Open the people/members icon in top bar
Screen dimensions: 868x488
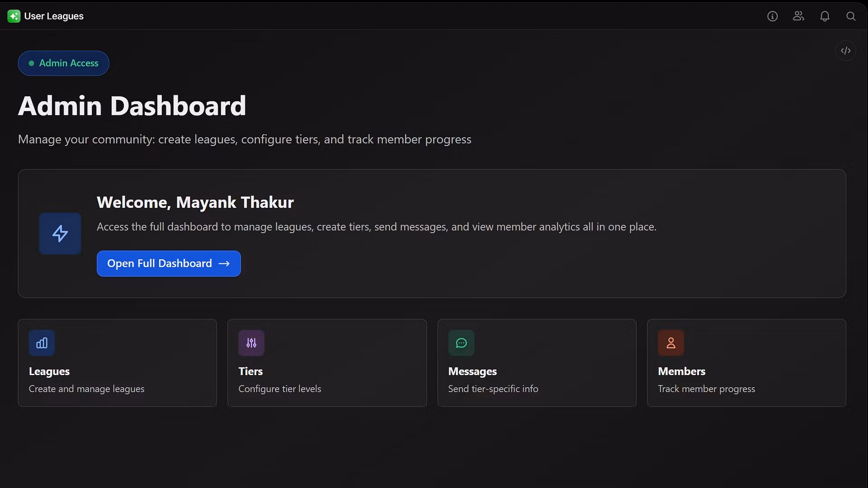pyautogui.click(x=798, y=16)
